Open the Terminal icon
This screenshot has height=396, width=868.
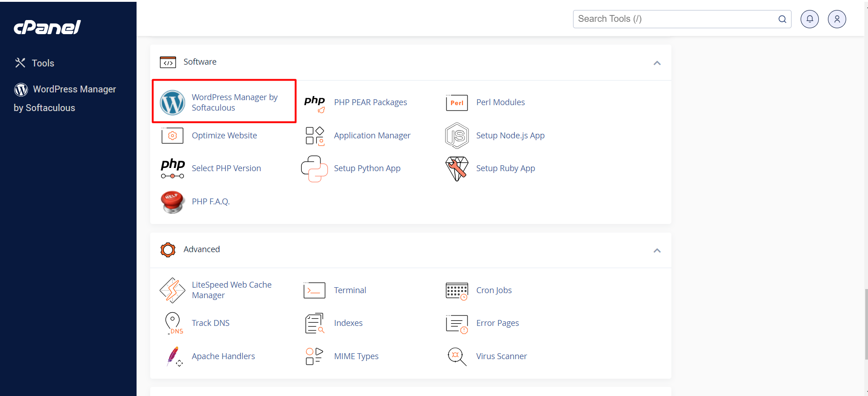click(315, 290)
